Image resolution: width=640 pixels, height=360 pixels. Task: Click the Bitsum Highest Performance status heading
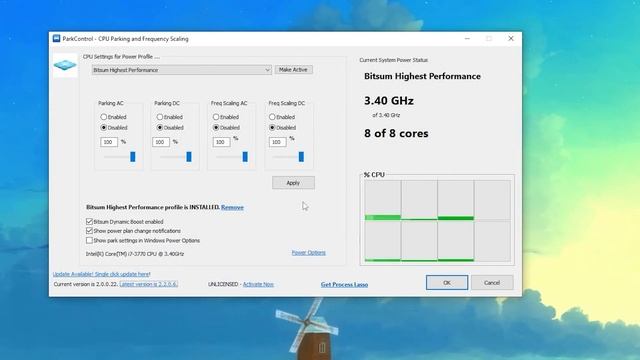tap(422, 76)
